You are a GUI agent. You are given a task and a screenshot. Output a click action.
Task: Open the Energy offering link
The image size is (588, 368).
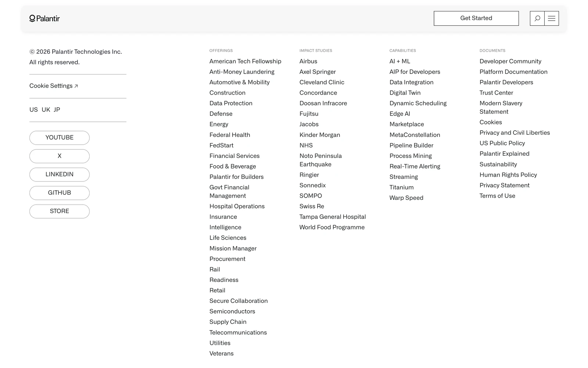pyautogui.click(x=219, y=124)
